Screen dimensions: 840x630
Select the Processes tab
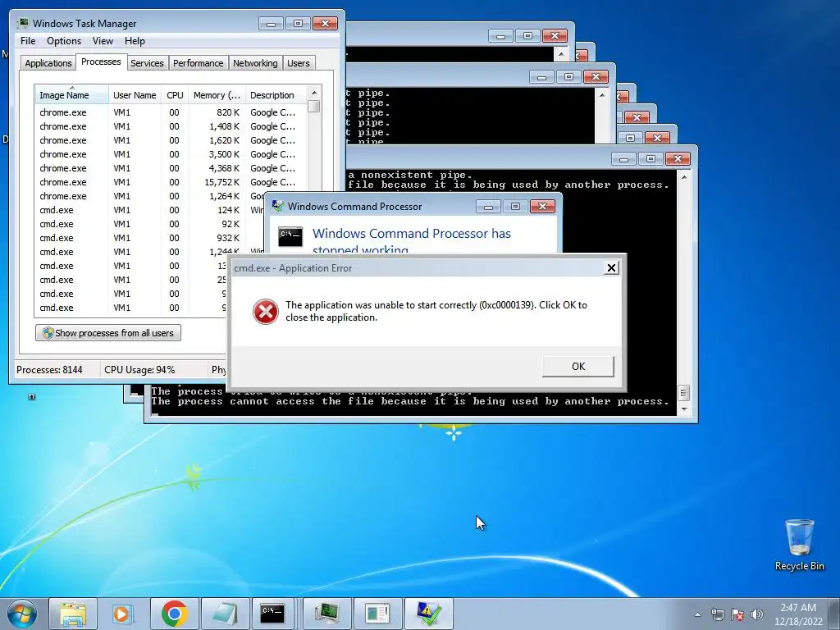tap(101, 62)
